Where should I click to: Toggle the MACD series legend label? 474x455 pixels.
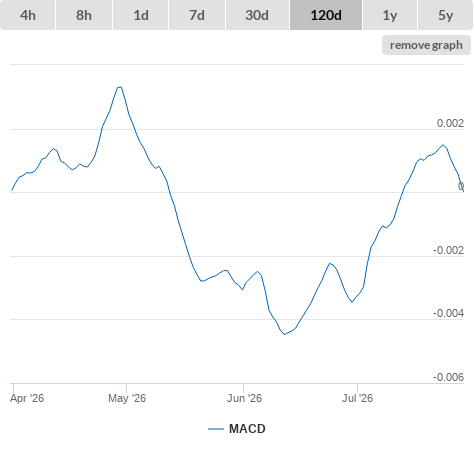click(247, 429)
